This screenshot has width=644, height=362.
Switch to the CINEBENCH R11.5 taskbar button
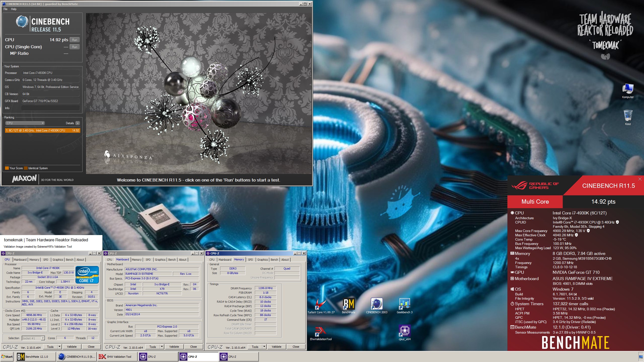(x=76, y=356)
